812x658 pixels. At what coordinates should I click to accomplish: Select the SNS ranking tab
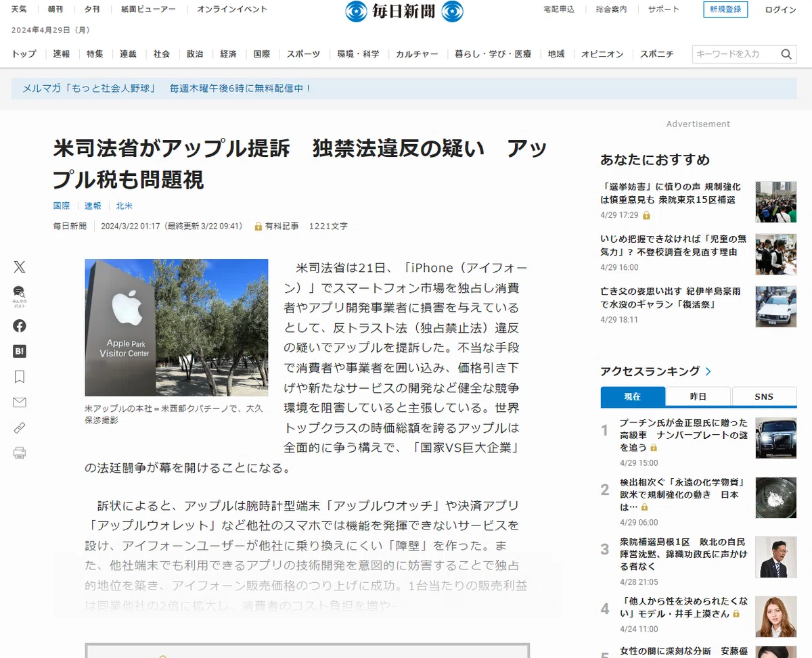(x=764, y=397)
